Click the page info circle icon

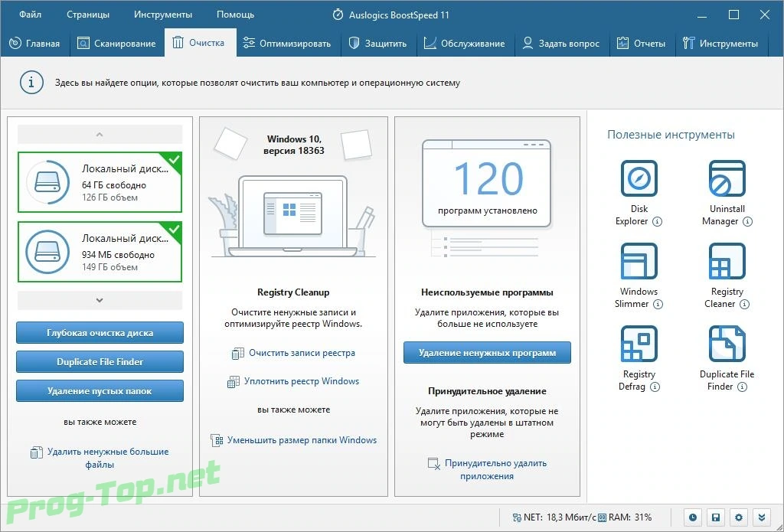coord(31,82)
